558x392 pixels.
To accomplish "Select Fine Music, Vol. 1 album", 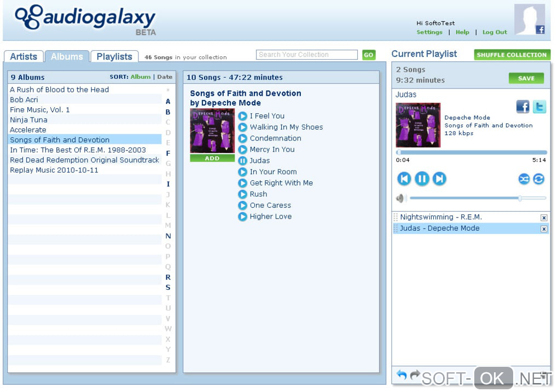I will pyautogui.click(x=85, y=109).
